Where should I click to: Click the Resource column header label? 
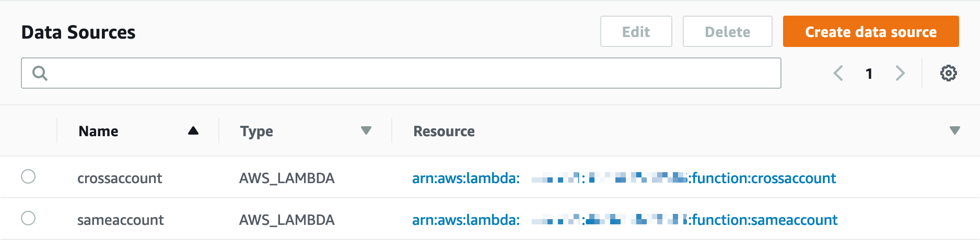coord(444,131)
